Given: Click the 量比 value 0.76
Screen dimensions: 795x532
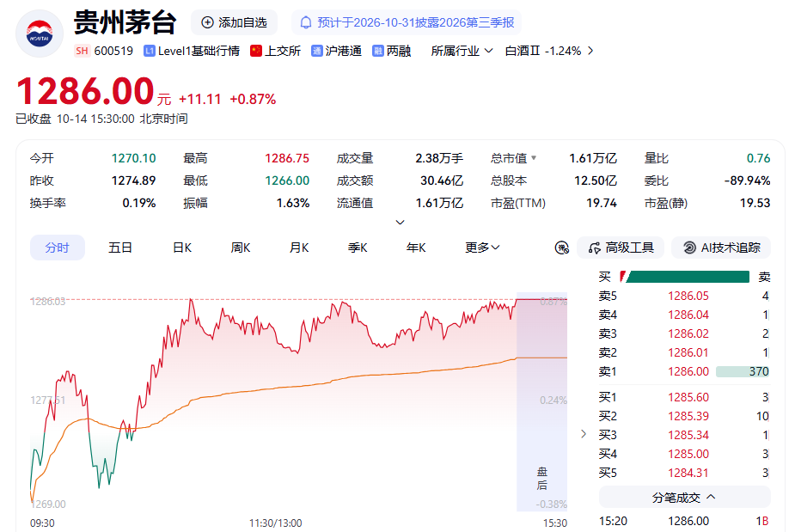Looking at the screenshot, I should (x=758, y=158).
